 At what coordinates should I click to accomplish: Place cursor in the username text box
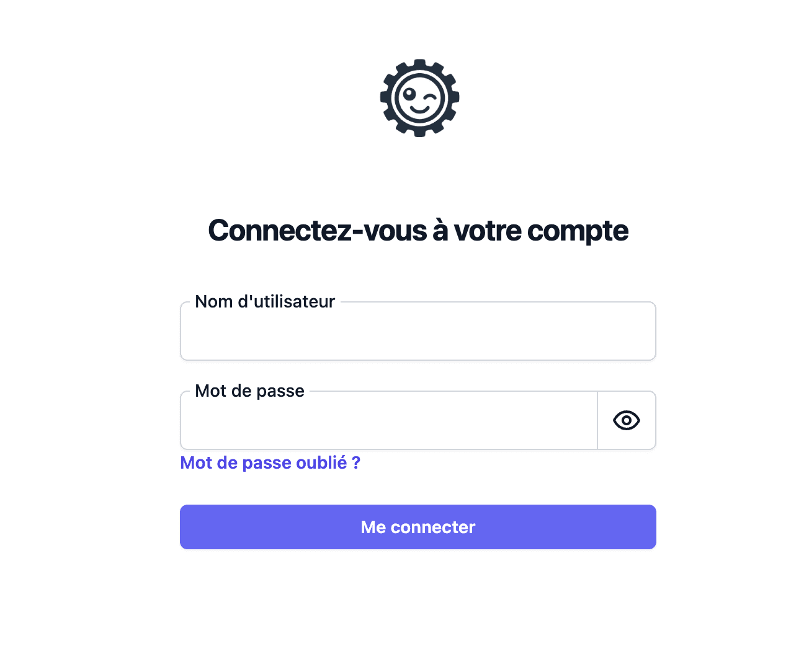point(418,331)
